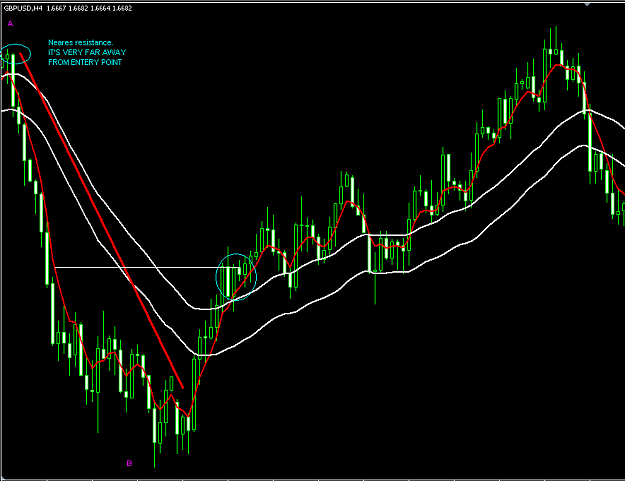This screenshot has width=625, height=481.
Task: Select the thick red descending trendline
Action: (x=101, y=220)
